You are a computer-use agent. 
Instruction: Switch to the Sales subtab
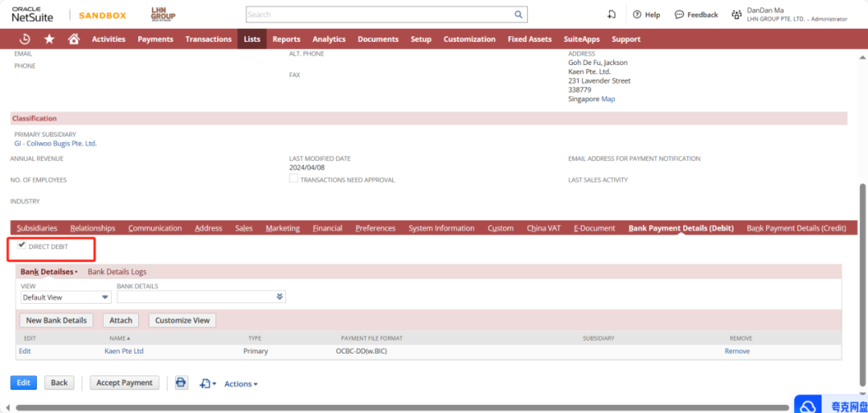tap(244, 228)
